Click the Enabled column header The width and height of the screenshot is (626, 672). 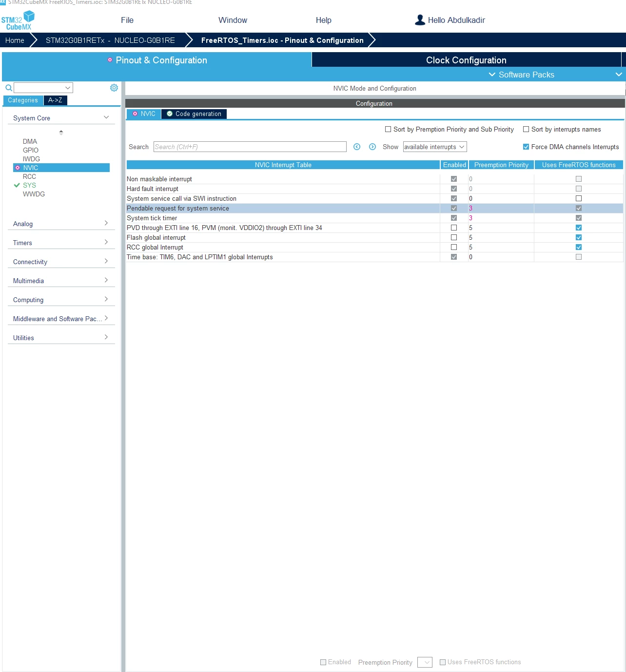(454, 165)
